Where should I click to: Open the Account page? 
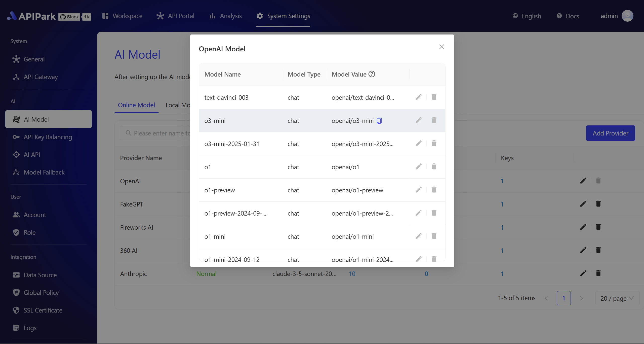pos(48,215)
